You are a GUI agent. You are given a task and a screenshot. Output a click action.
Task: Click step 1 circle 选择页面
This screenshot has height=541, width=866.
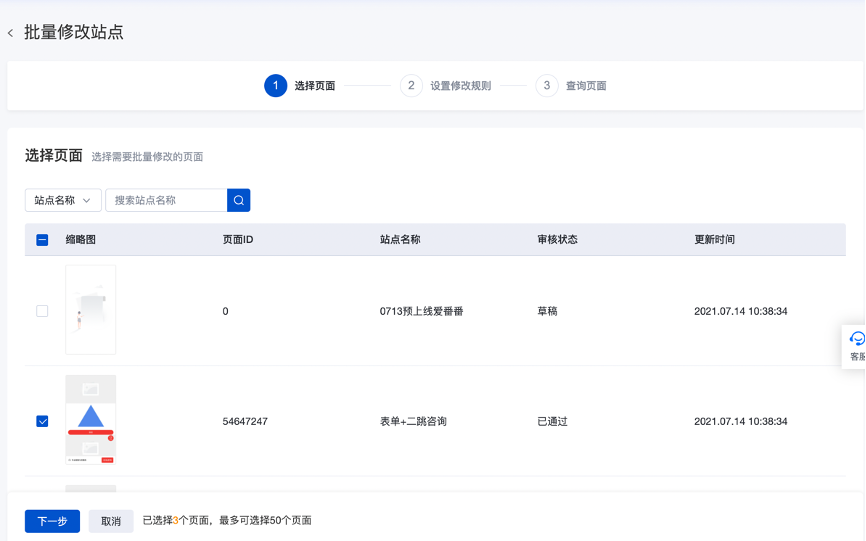(x=275, y=86)
